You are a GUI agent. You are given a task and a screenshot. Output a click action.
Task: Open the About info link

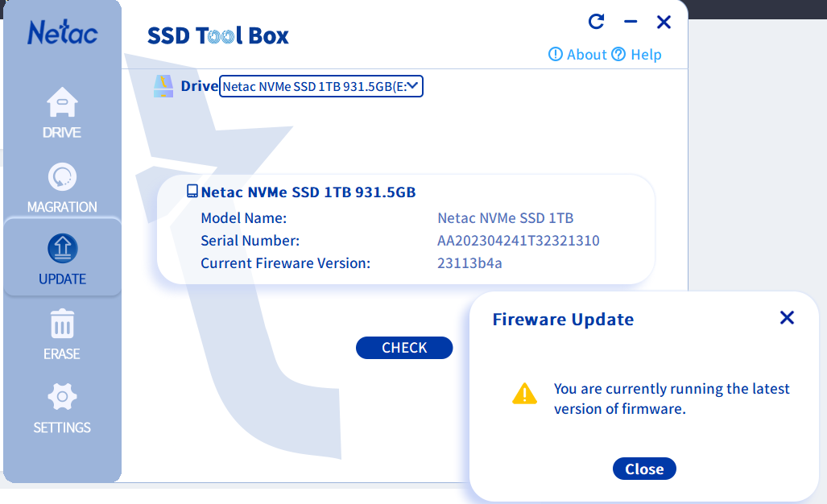pyautogui.click(x=577, y=54)
